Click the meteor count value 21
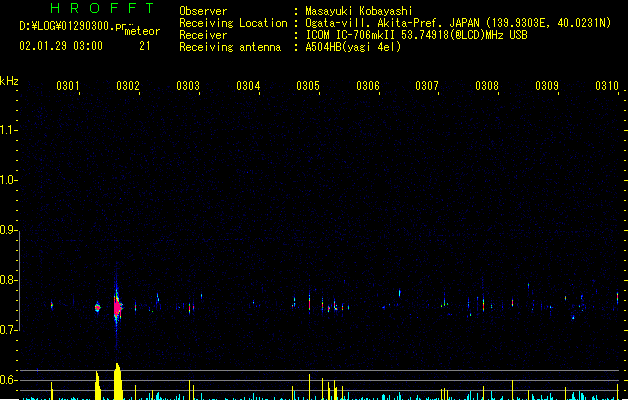Viewport: 629px width, 400px height. [145, 46]
